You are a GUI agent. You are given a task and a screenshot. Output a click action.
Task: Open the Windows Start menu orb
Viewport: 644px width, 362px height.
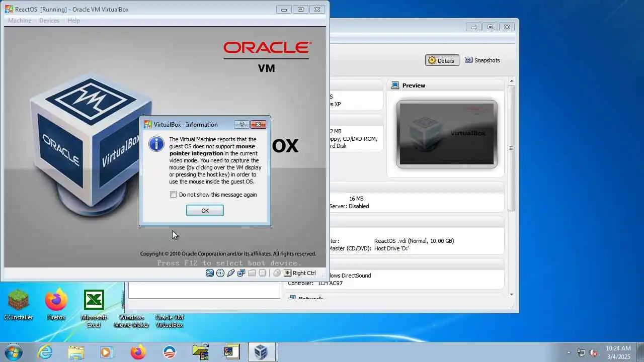click(x=13, y=352)
